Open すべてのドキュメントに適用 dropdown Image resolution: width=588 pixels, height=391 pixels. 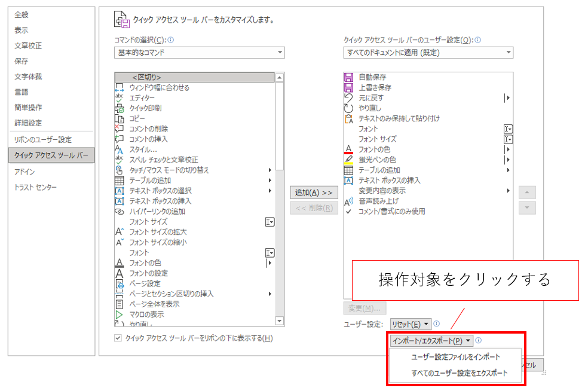(428, 53)
